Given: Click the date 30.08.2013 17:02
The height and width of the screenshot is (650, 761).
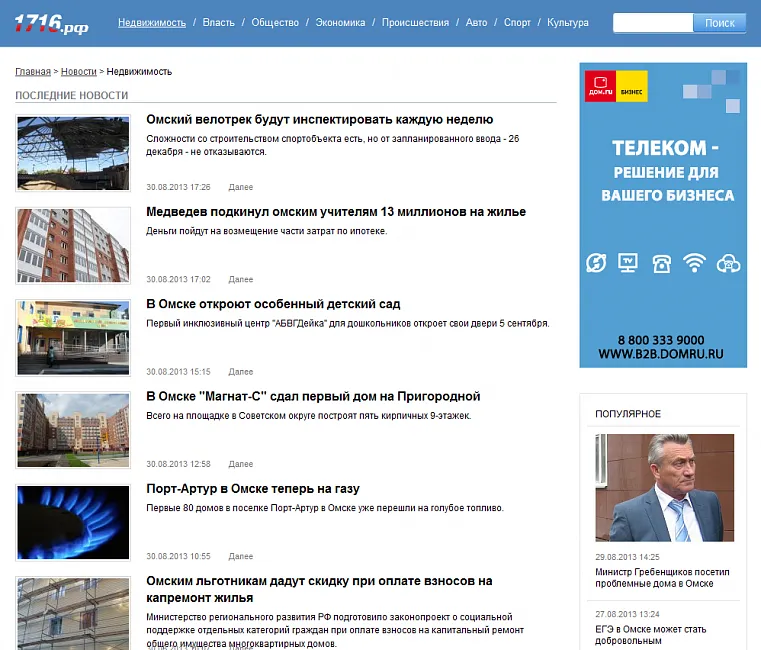Looking at the screenshot, I should 179,279.
